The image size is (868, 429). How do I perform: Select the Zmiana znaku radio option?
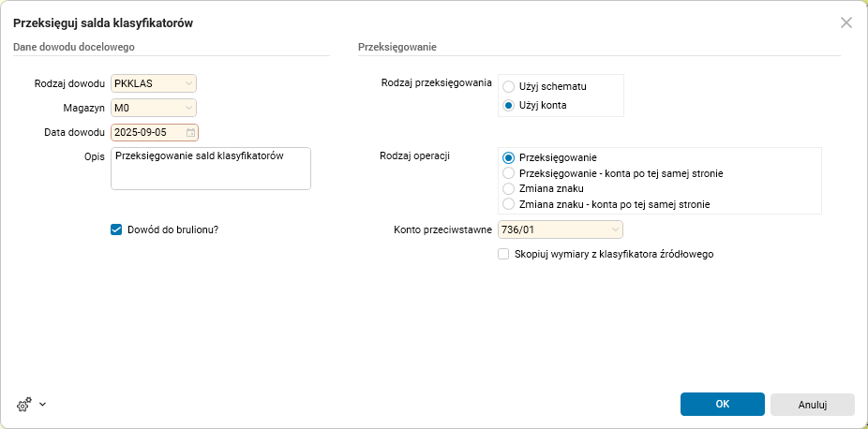[x=509, y=188]
